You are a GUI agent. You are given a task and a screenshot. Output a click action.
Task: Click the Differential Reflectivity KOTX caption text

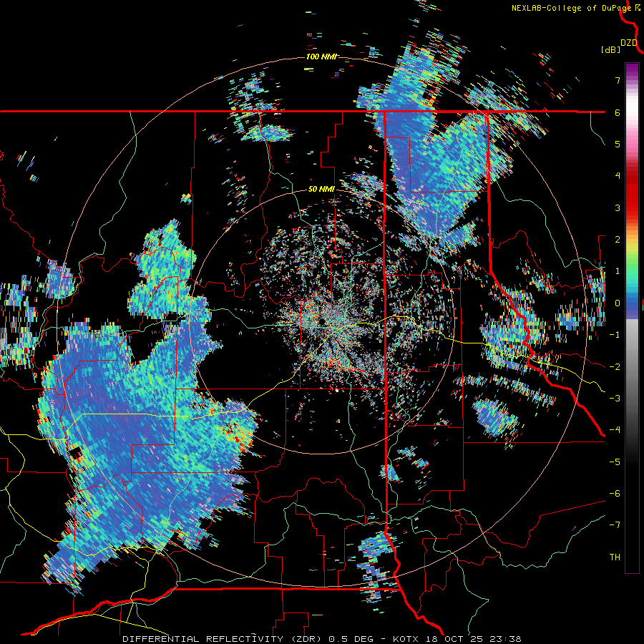[x=322, y=639]
